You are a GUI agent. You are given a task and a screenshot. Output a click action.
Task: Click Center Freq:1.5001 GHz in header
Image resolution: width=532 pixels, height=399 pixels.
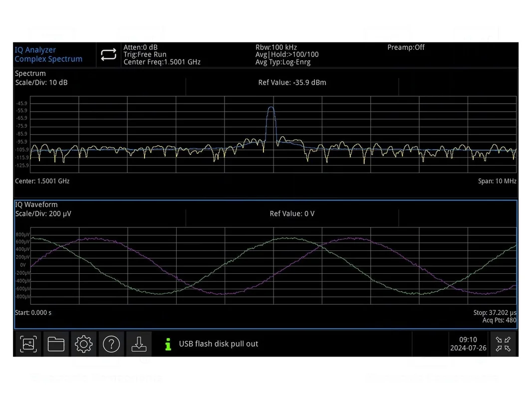(x=162, y=62)
